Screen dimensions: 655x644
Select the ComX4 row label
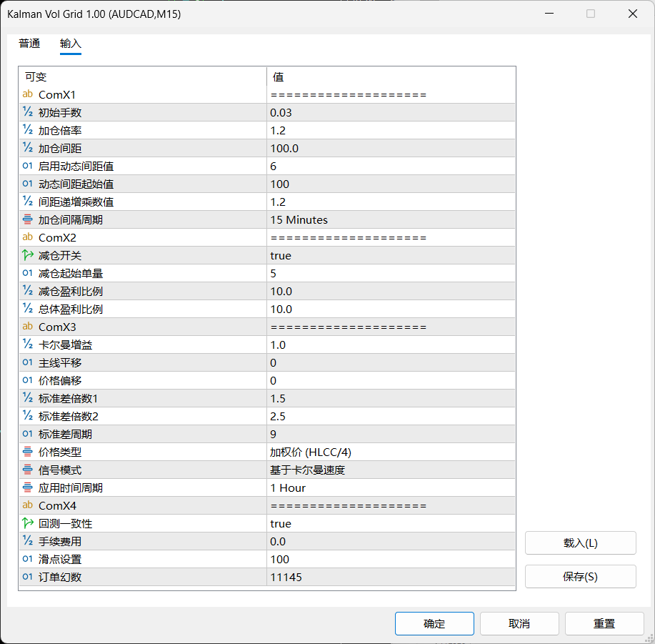coord(57,505)
